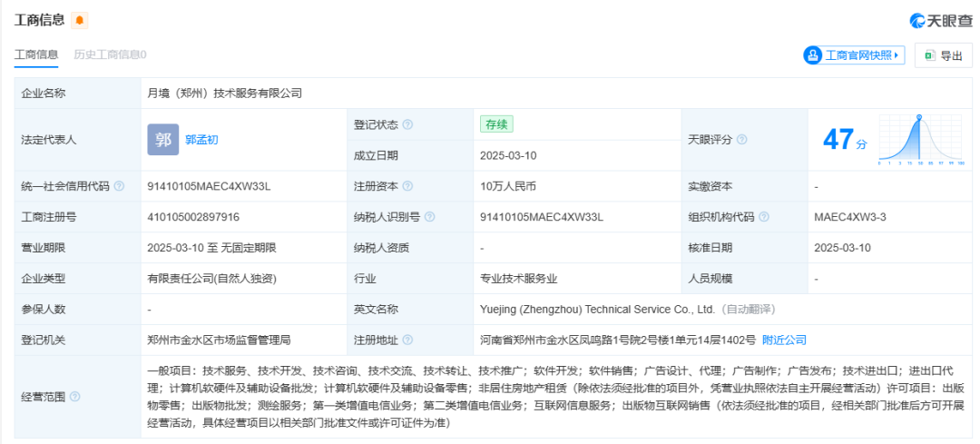Viewport: 980px width, 444px height.
Task: Click help icon next to 登记状态
Action: pyautogui.click(x=407, y=124)
